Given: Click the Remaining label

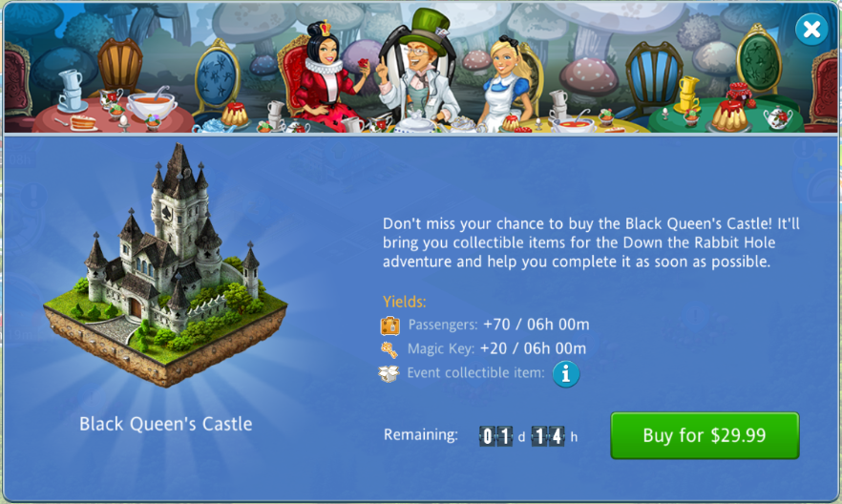Looking at the screenshot, I should tap(420, 434).
